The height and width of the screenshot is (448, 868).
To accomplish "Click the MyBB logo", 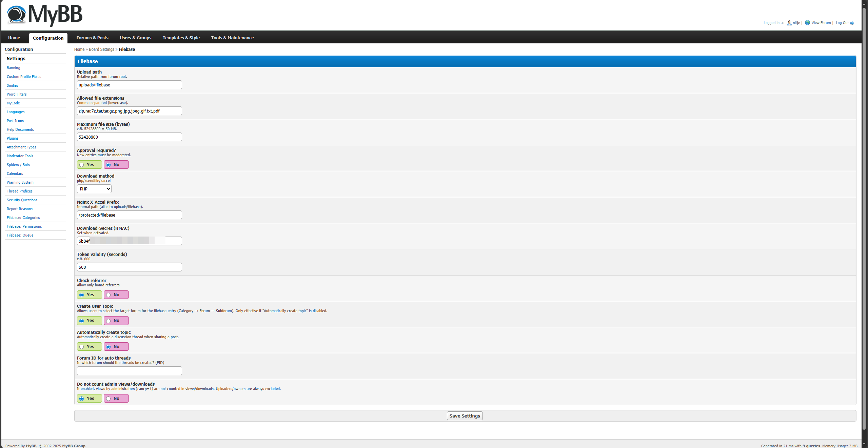I will tap(44, 15).
